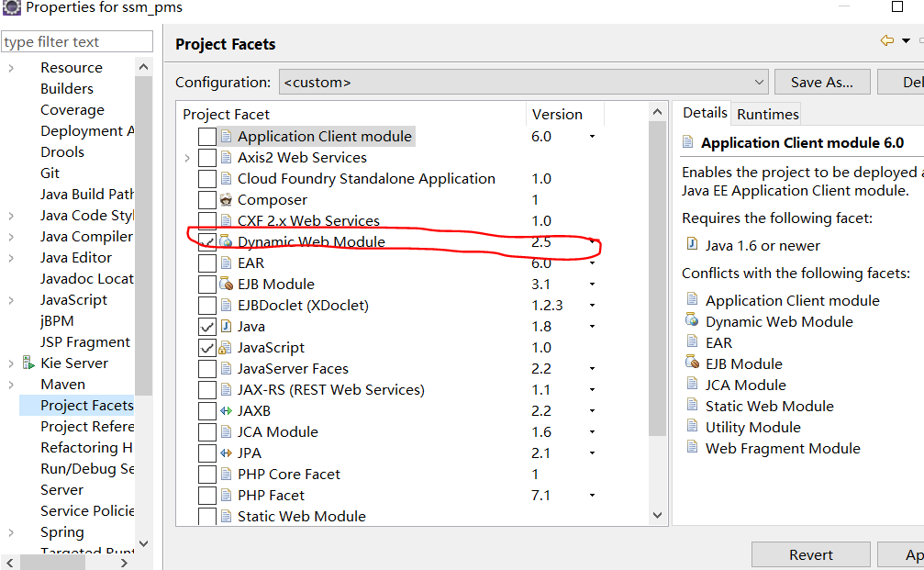Select Server in sidebar tree
This screenshot has width=924, height=570.
61,490
